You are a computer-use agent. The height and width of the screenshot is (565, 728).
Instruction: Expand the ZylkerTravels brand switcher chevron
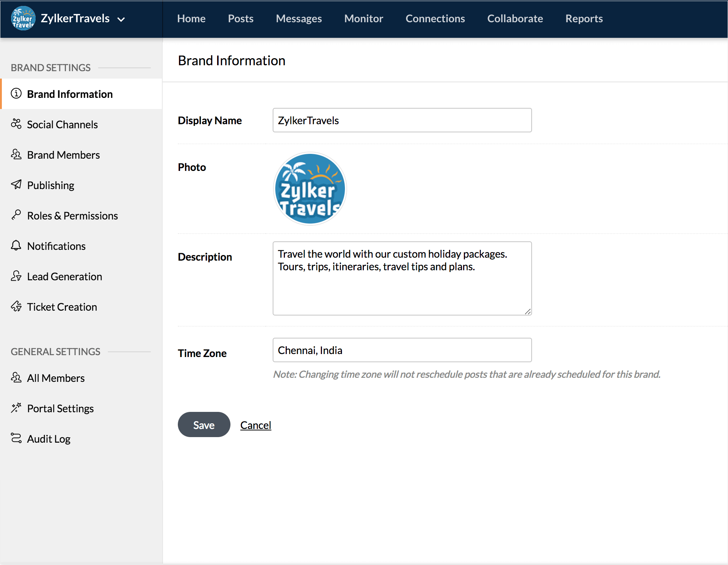pyautogui.click(x=121, y=19)
